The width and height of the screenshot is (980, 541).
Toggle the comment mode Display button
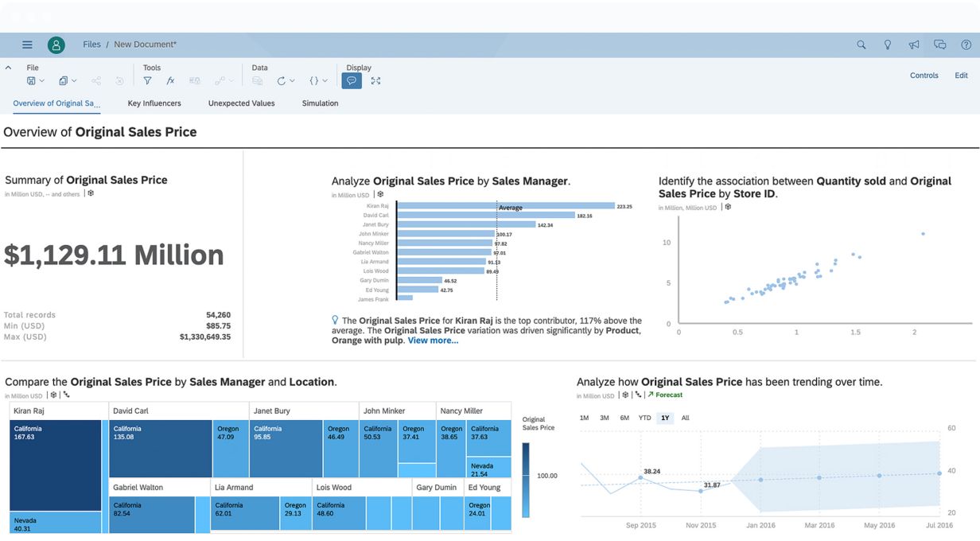tap(351, 81)
